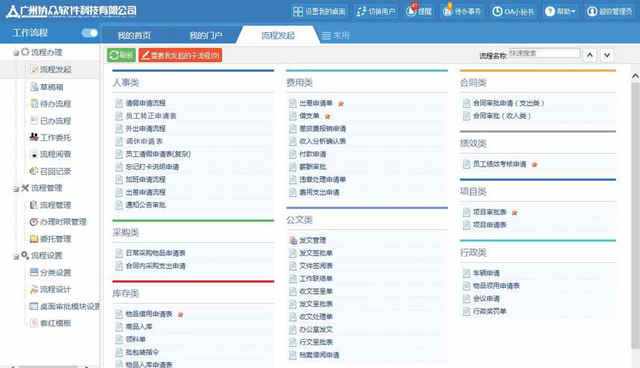Open the 合同审批申请（支出类） link
Image resolution: width=640 pixels, height=368 pixels.
(508, 103)
